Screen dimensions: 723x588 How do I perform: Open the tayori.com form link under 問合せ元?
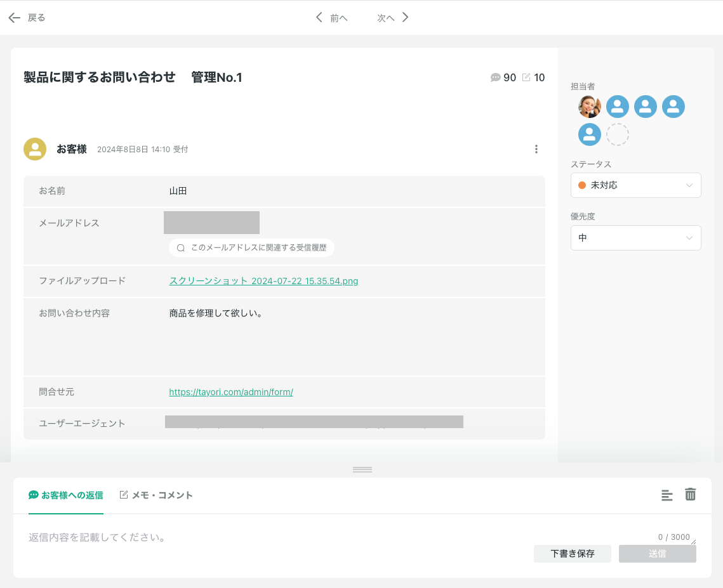tap(231, 392)
